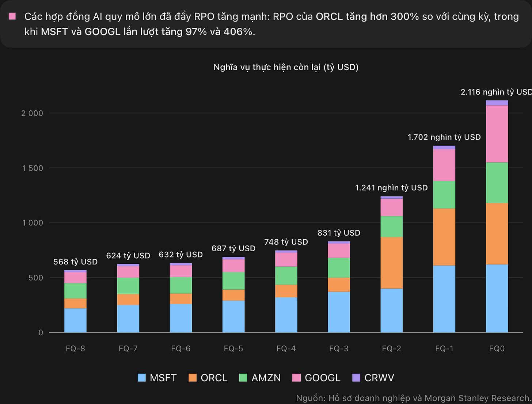Click the pink GOOGL segment of the FQ-3 bar

pos(339,251)
